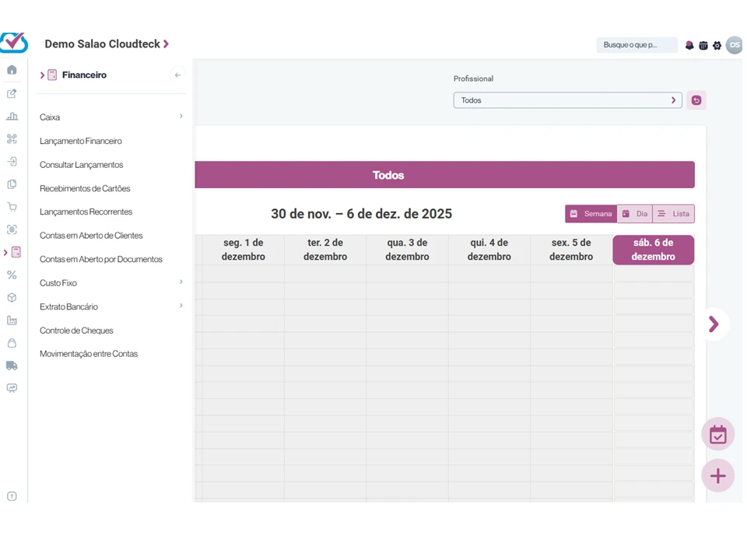Click the delivery truck sidebar icon
Viewport: 747px width, 560px height.
pyautogui.click(x=12, y=366)
